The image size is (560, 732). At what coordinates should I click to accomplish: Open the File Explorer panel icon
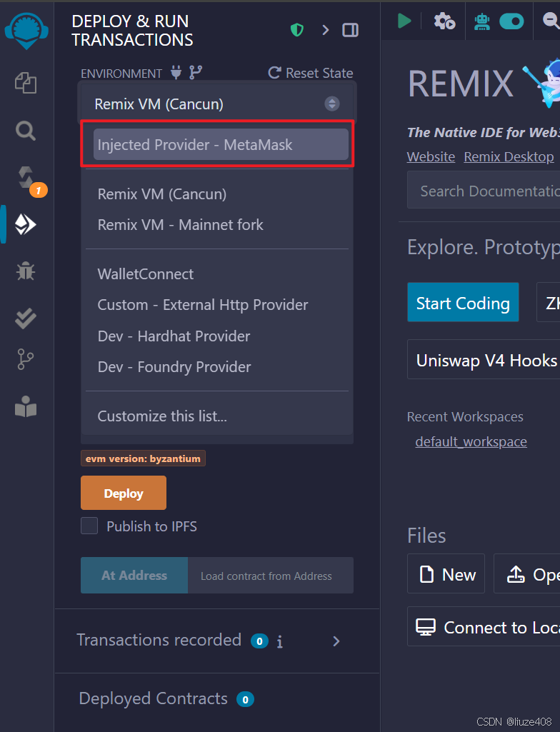(x=26, y=83)
